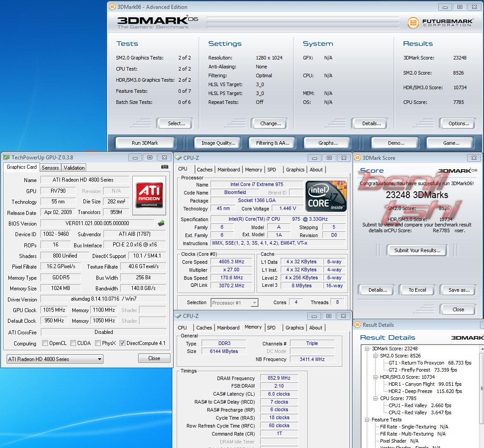Open Filtering & AA... in 3DMark06
This screenshot has height=448, width=484.
point(273,143)
